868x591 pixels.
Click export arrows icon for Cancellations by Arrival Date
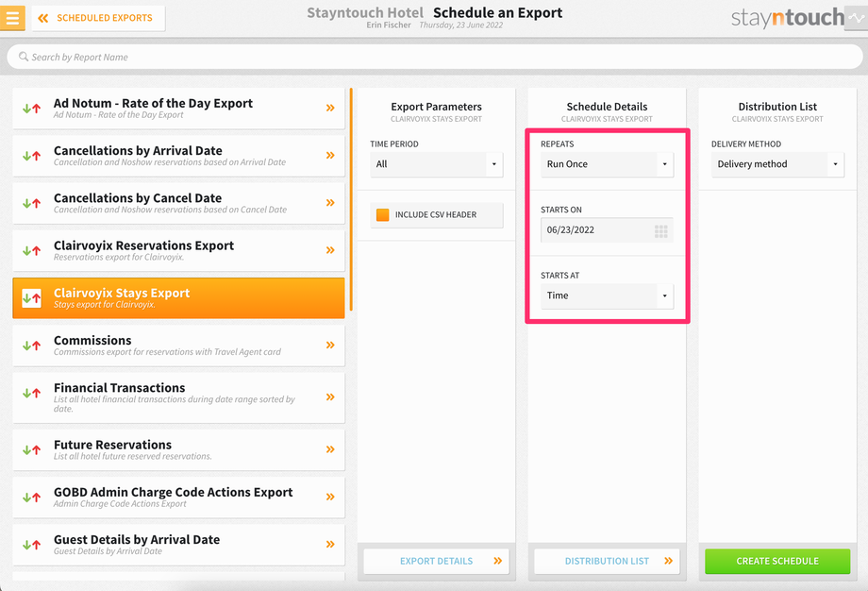pyautogui.click(x=31, y=156)
